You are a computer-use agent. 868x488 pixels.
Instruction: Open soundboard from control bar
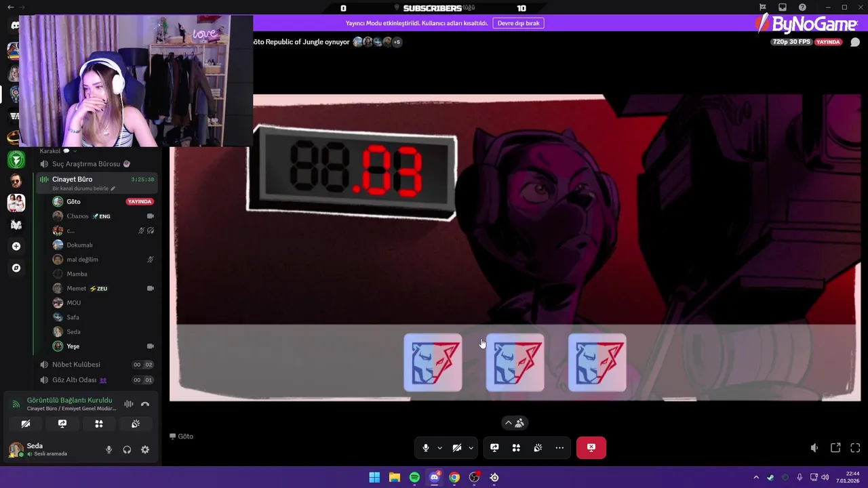pyautogui.click(x=538, y=447)
